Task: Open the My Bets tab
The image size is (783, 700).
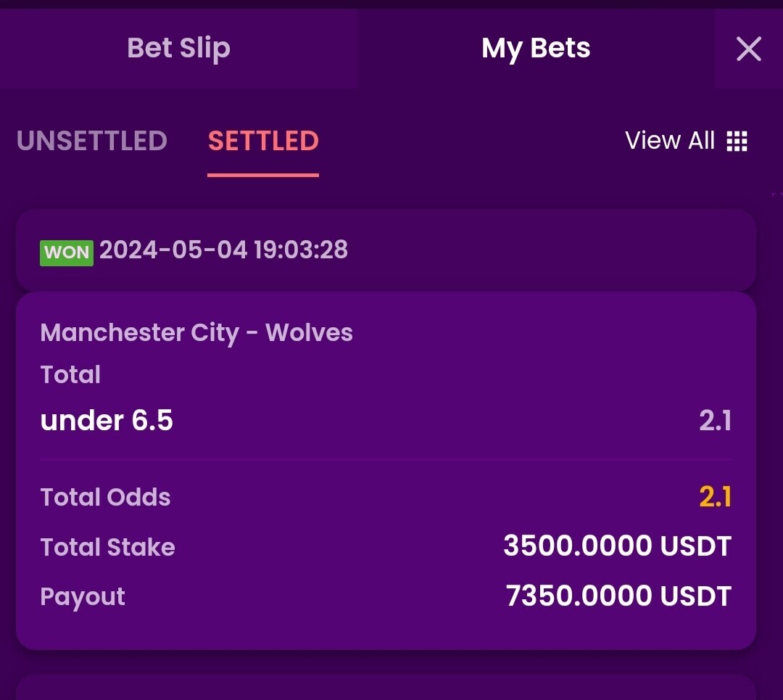Action: click(x=536, y=49)
